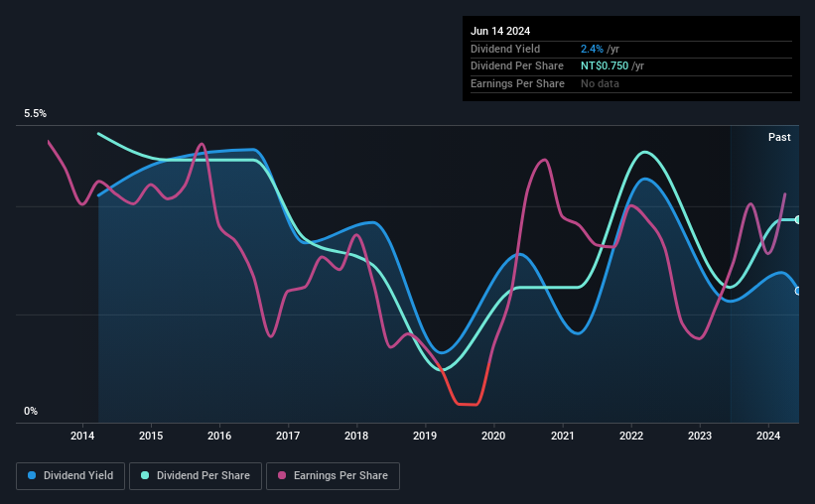Click the Jun 14 2024 tooltip date
This screenshot has height=504, width=815.
click(x=500, y=31)
